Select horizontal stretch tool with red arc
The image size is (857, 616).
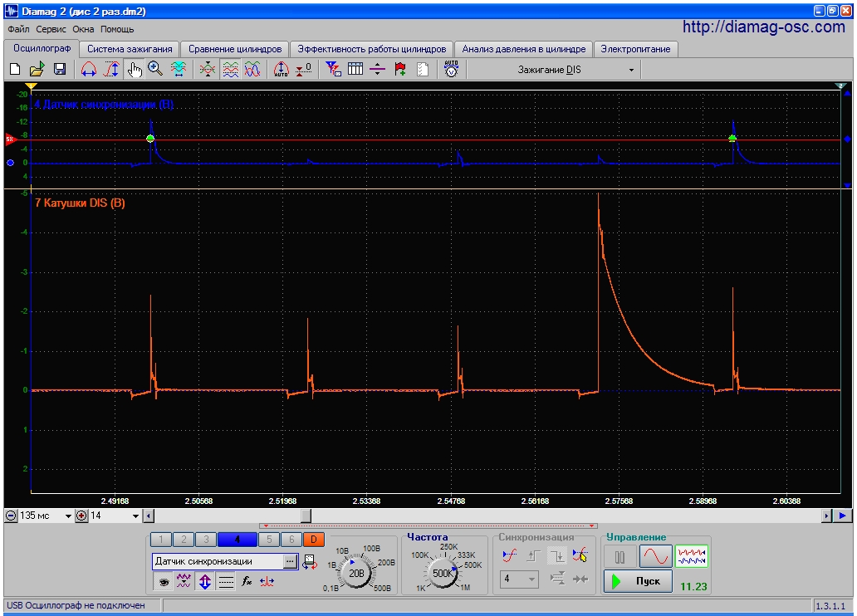(x=89, y=70)
